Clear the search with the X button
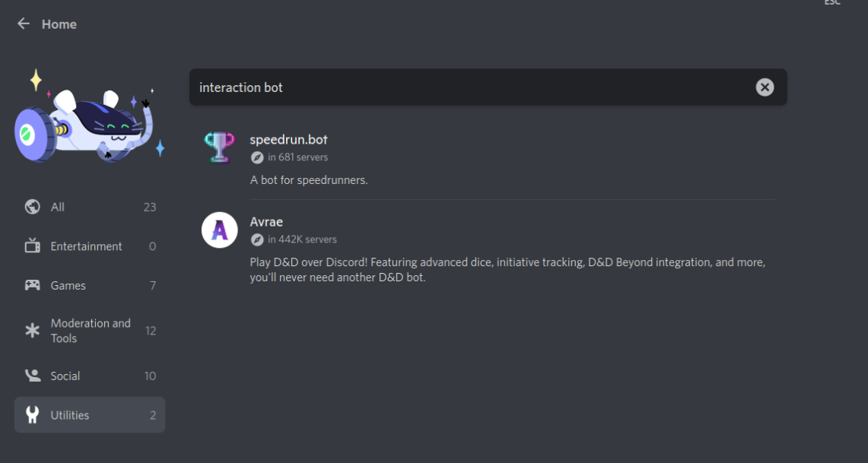 (x=765, y=87)
